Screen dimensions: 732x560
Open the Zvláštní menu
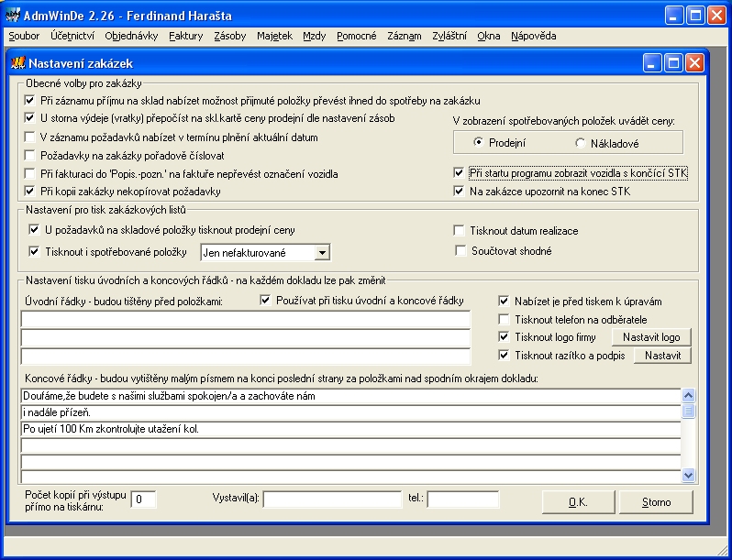pyautogui.click(x=449, y=36)
